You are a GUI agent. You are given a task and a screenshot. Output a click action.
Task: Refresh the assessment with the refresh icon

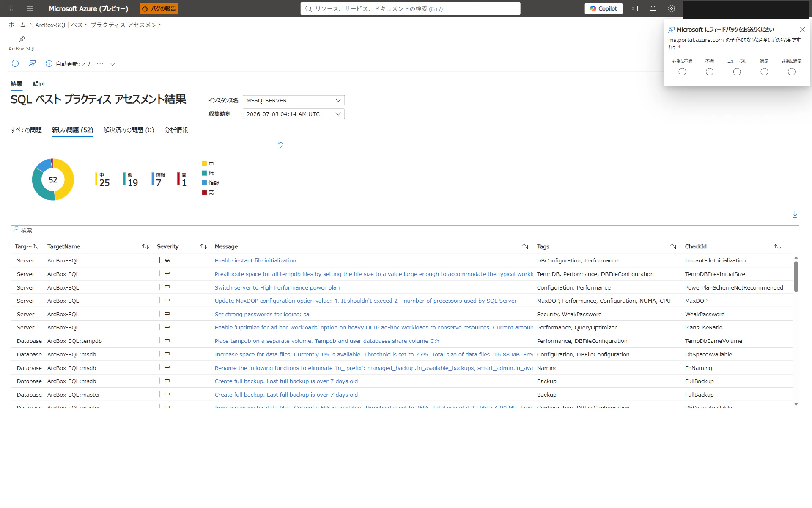coord(15,63)
